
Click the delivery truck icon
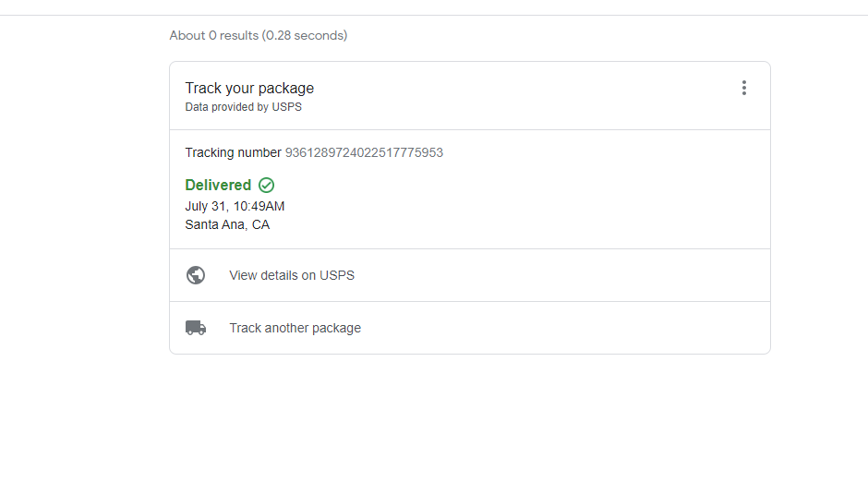click(196, 328)
